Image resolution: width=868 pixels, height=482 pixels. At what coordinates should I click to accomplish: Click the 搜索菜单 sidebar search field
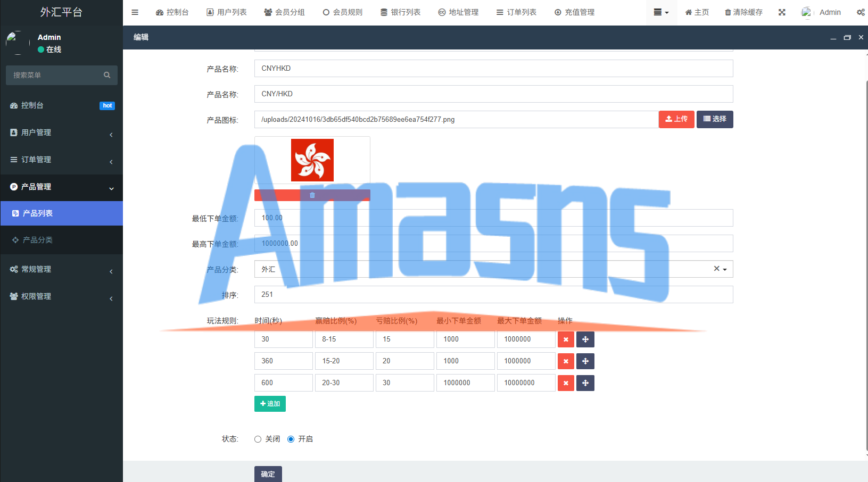[62, 75]
